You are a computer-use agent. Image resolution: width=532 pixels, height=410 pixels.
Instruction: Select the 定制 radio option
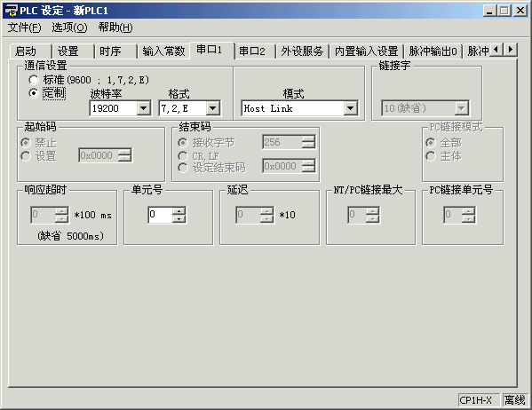coord(34,93)
